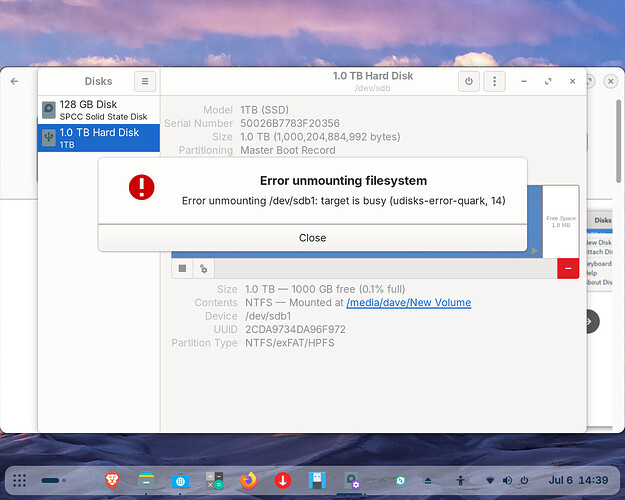Open additional partition options gear menu
Image resolution: width=625 pixels, height=500 pixels.
[x=204, y=268]
